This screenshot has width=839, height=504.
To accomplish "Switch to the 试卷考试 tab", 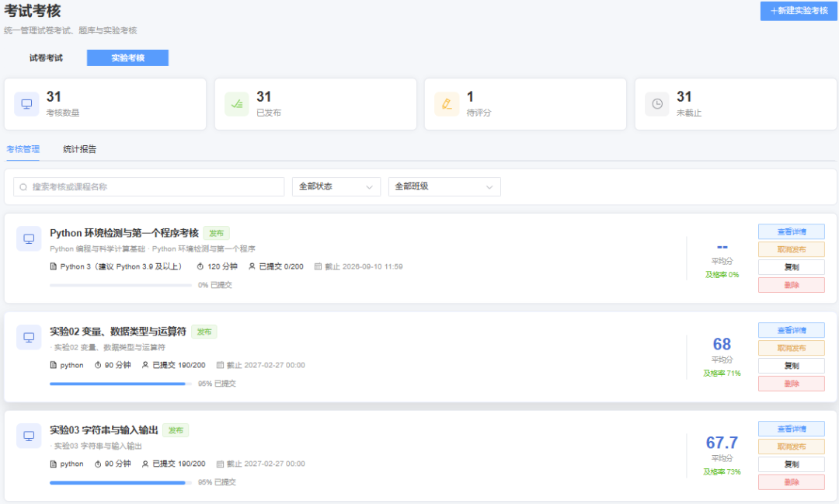I will pos(46,57).
